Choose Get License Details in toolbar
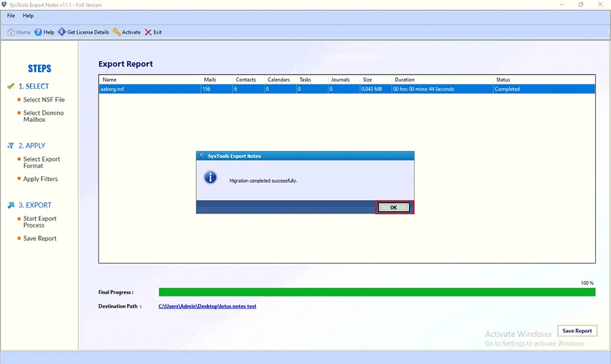The height and width of the screenshot is (364, 611). point(88,32)
